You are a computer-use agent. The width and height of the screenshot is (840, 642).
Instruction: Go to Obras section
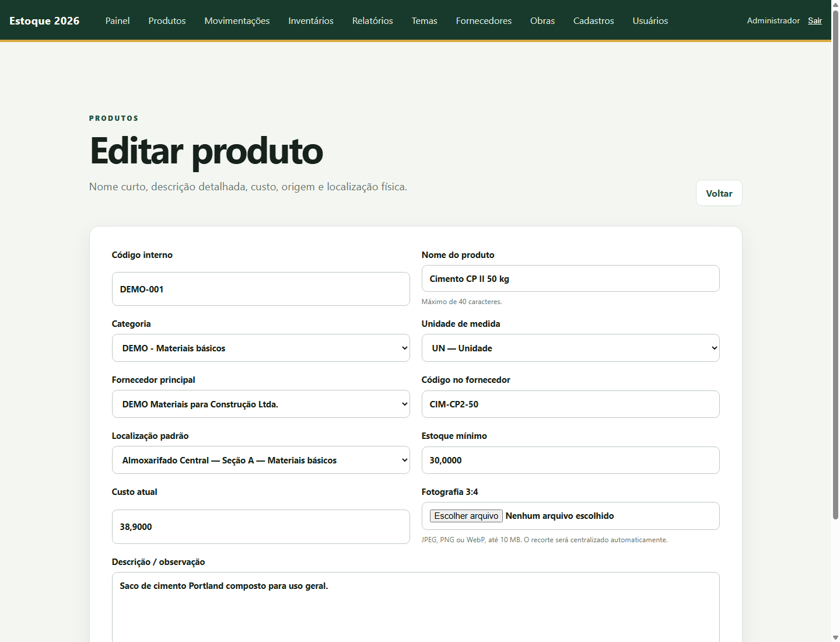(x=542, y=20)
